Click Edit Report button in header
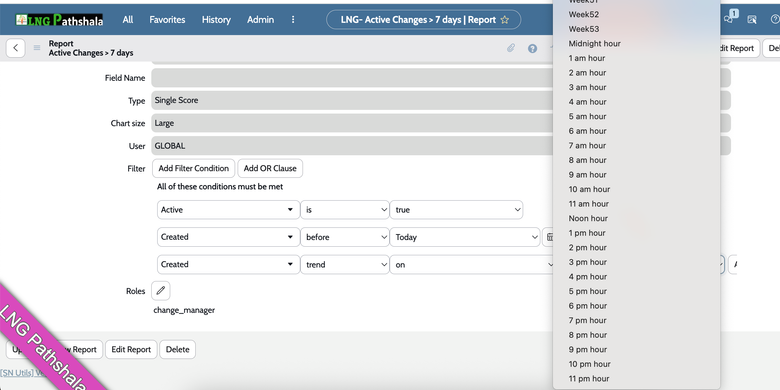The image size is (780, 390). (x=739, y=48)
